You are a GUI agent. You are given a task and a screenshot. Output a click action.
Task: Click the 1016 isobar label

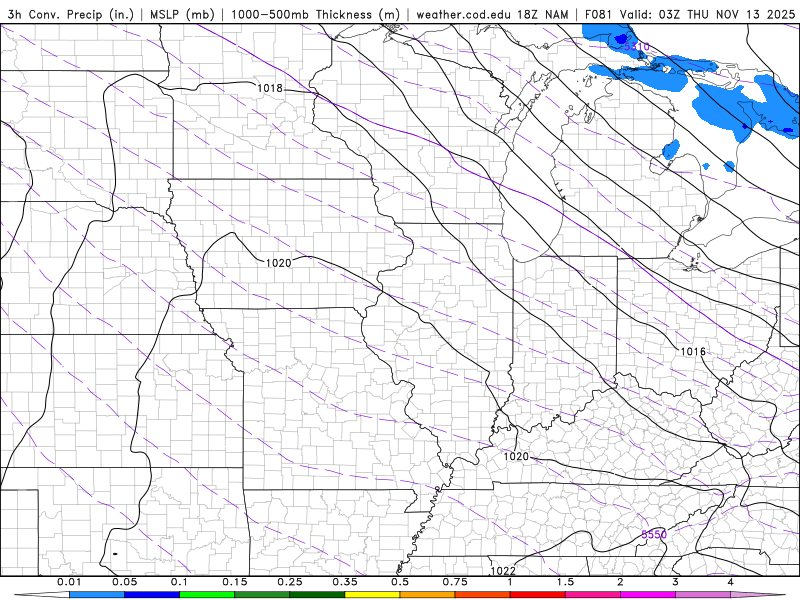(693, 352)
